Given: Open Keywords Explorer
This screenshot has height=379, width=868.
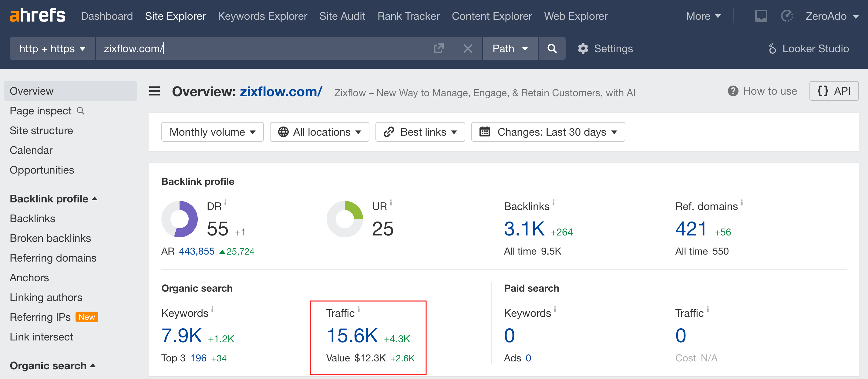Looking at the screenshot, I should pyautogui.click(x=262, y=16).
